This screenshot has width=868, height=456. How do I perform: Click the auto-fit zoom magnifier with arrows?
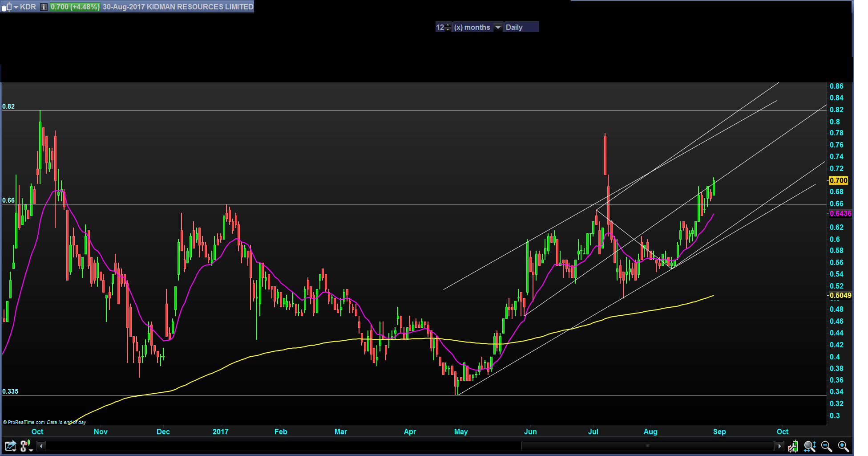pyautogui.click(x=810, y=446)
